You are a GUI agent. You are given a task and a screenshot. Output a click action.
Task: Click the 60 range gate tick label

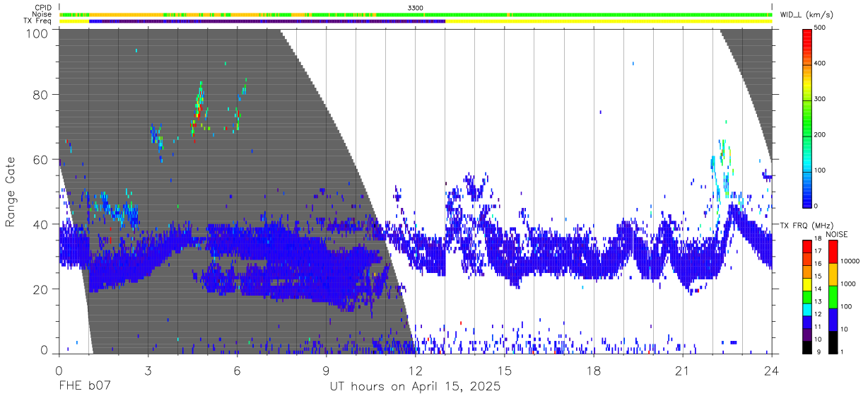coord(40,159)
